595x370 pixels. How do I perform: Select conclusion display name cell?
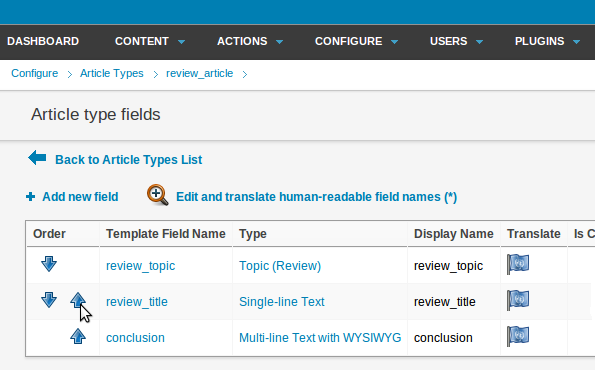pos(443,338)
